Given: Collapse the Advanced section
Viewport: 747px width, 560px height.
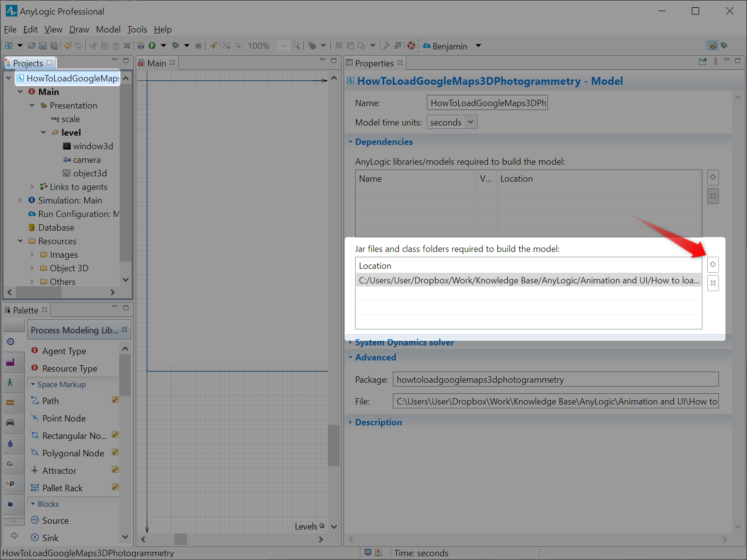Looking at the screenshot, I should [350, 358].
